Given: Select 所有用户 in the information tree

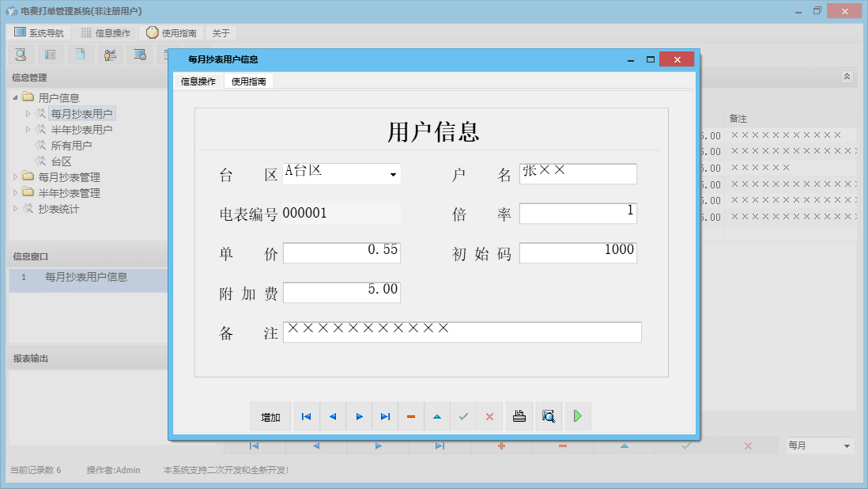Looking at the screenshot, I should 73,145.
